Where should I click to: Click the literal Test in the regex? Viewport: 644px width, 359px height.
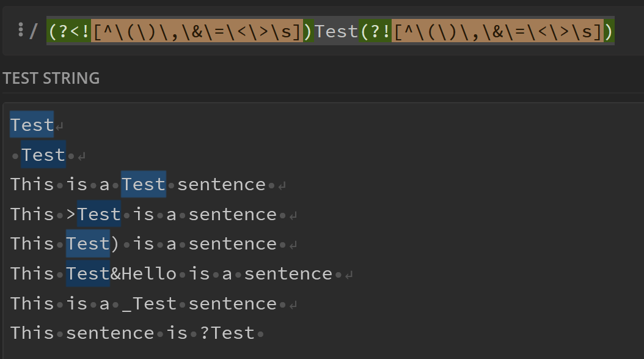pyautogui.click(x=336, y=31)
